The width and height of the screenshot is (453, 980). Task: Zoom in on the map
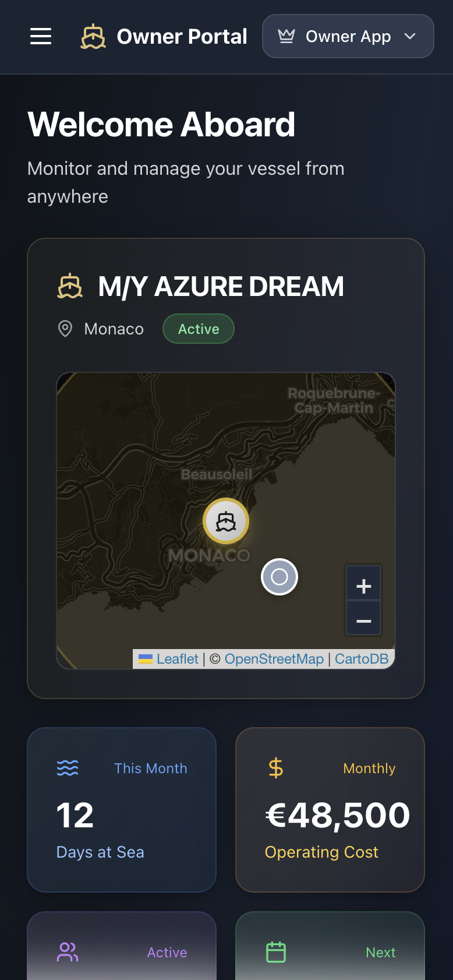click(364, 584)
